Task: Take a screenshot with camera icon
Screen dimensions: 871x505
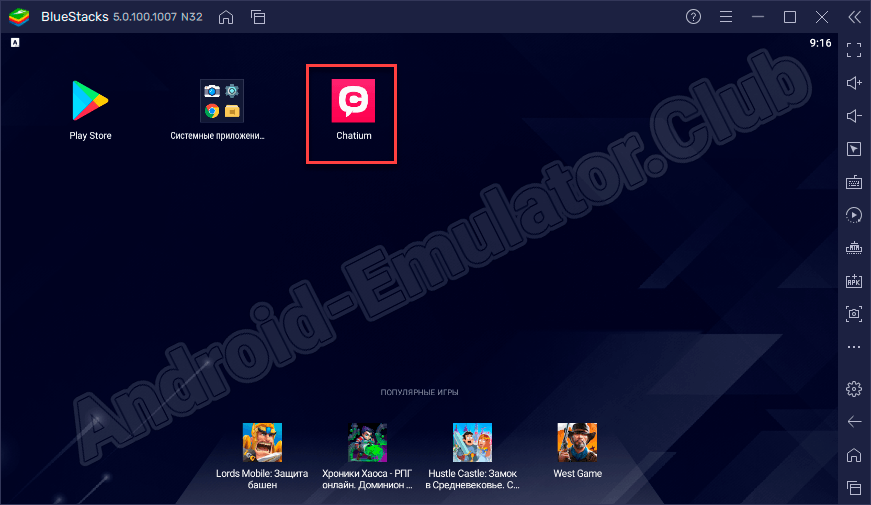Action: pyautogui.click(x=854, y=313)
